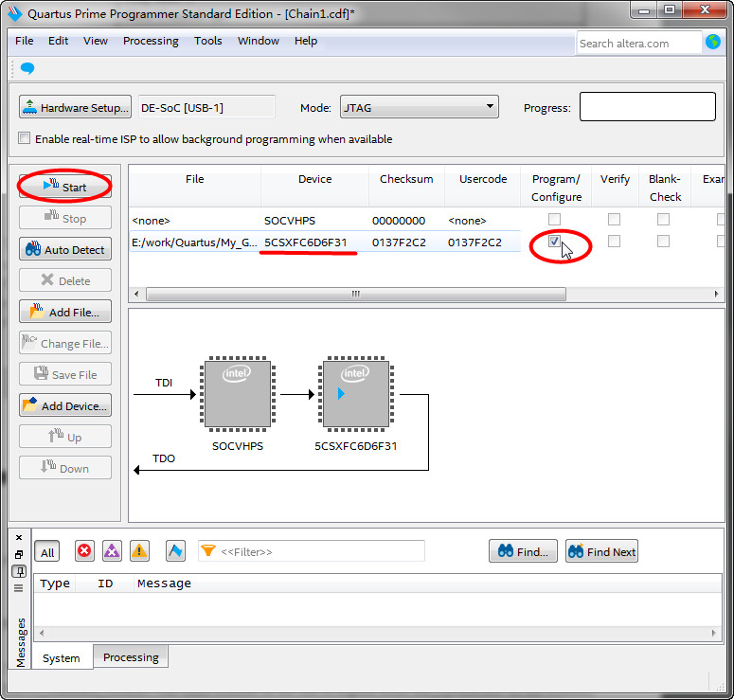Viewport: 734px width, 700px height.
Task: Open the Add File dialog
Action: pyautogui.click(x=65, y=312)
